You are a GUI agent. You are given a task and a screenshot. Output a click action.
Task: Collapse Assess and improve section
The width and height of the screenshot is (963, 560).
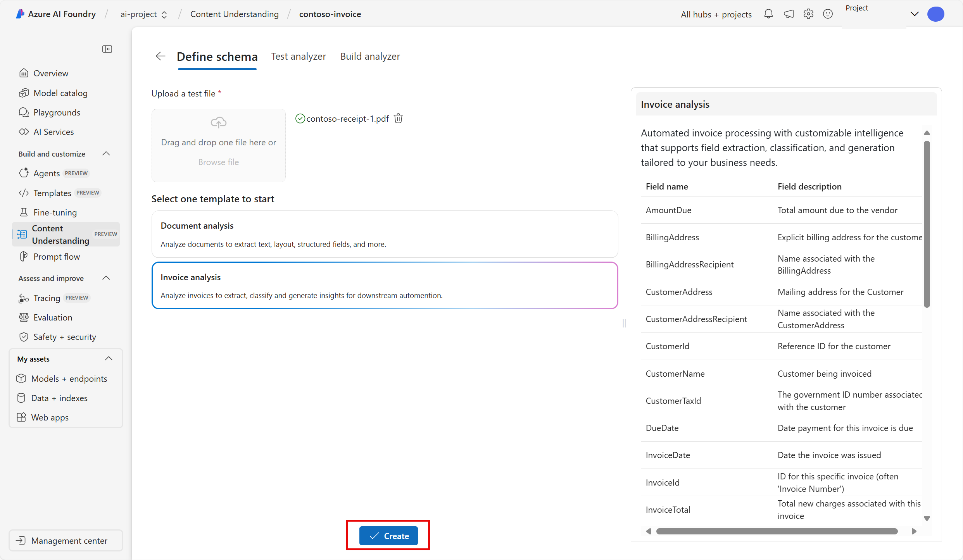coord(106,278)
